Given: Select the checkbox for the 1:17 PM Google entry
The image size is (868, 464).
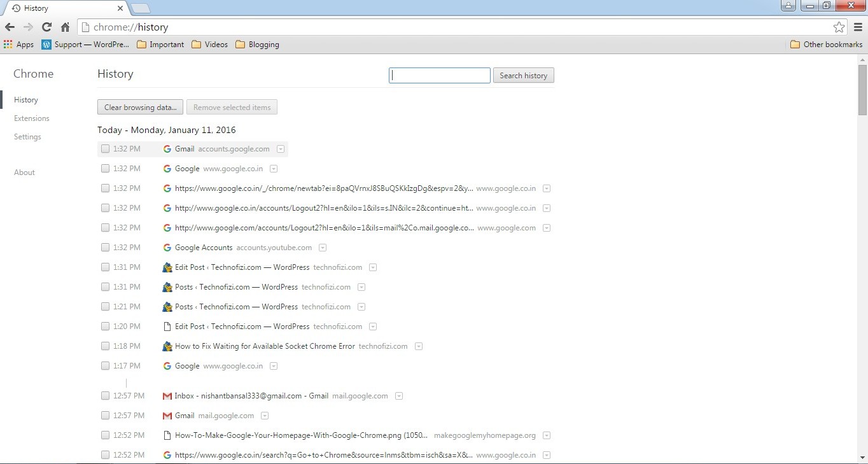Looking at the screenshot, I should (106, 366).
